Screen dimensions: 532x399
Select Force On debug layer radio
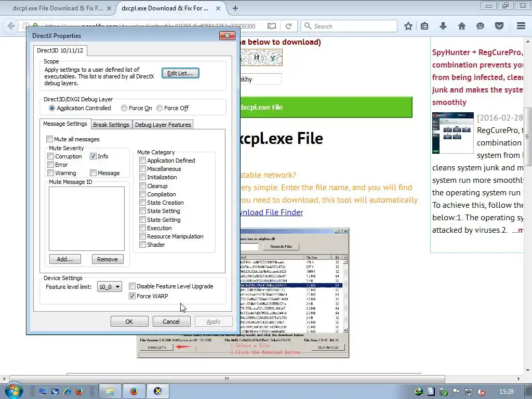[x=124, y=108]
